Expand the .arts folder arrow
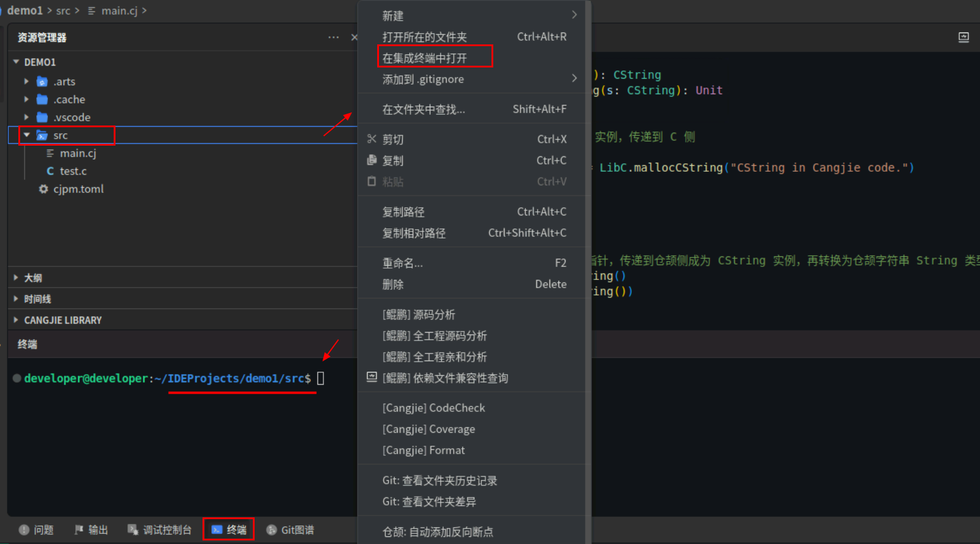 tap(26, 81)
